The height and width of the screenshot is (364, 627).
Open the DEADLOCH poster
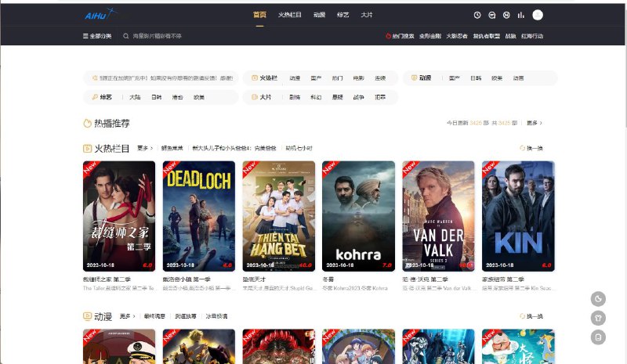pos(199,216)
